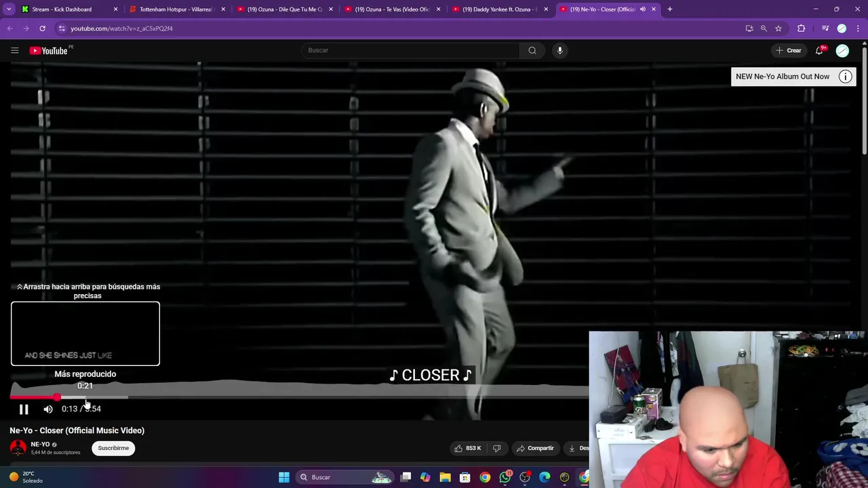Click the video progress bar scrubber
The image size is (868, 488).
tap(57, 397)
